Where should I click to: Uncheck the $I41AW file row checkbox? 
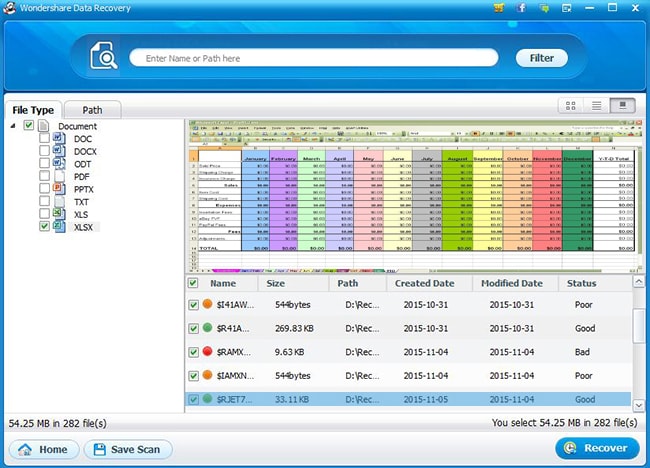click(193, 305)
